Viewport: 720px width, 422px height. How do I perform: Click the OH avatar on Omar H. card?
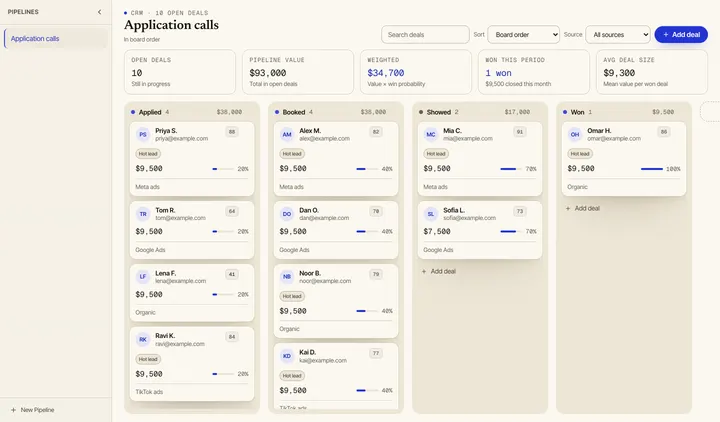[x=575, y=135]
